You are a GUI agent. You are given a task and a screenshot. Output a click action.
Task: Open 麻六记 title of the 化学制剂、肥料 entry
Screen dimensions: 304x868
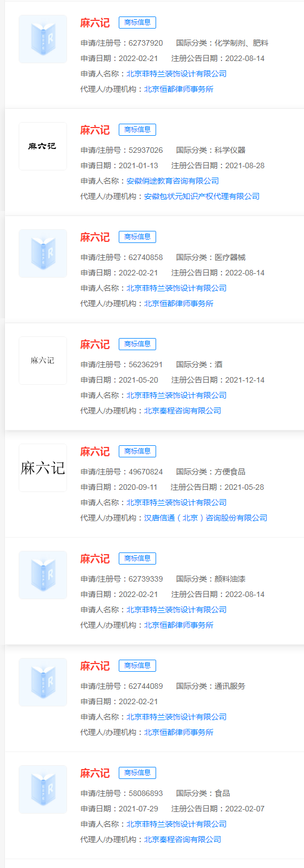95,23
